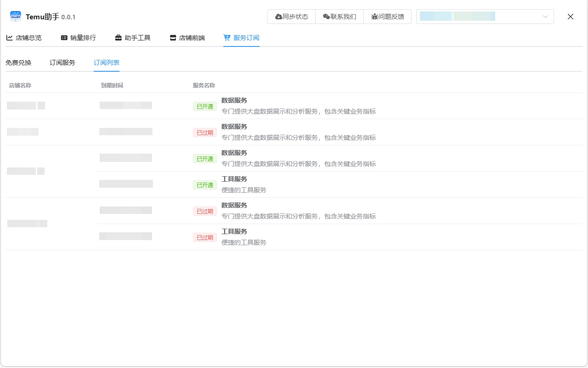The height and width of the screenshot is (368, 588).
Task: Select the toolbox icon for 助手工具
Action: coord(118,38)
